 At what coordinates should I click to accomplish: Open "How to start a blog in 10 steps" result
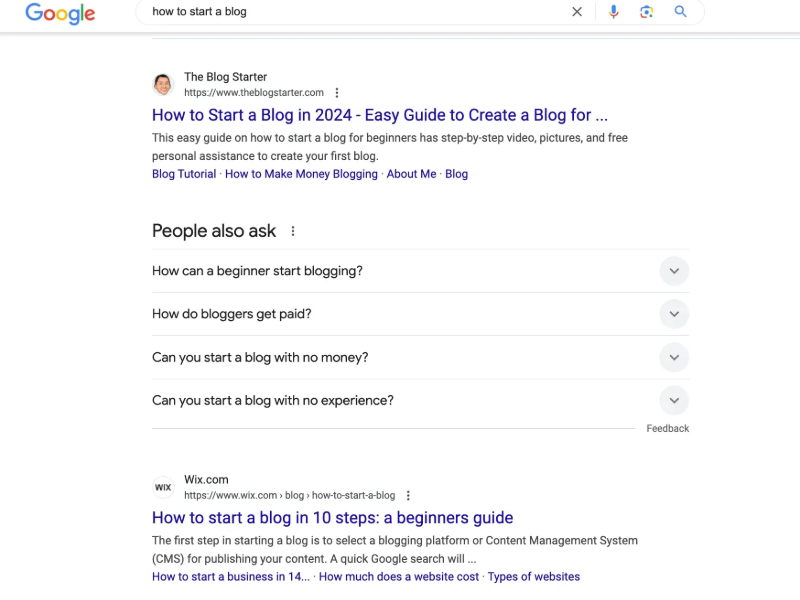click(x=332, y=518)
